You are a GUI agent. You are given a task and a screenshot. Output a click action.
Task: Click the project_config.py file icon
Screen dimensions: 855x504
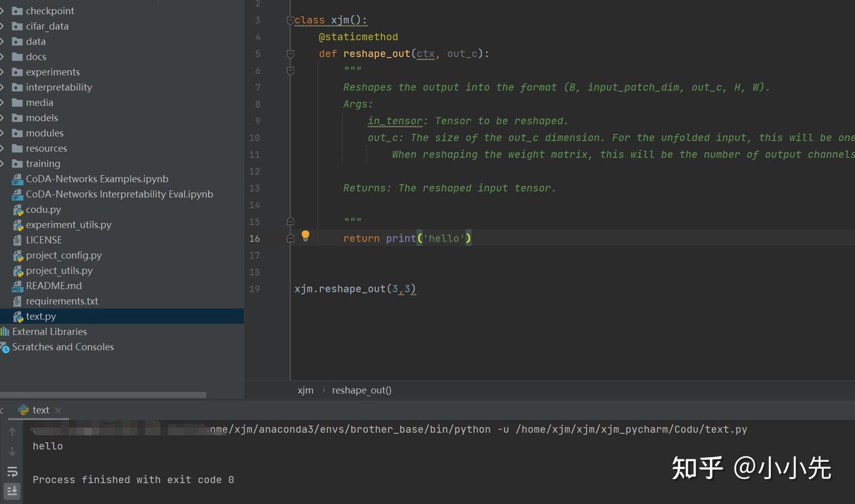[x=18, y=255]
